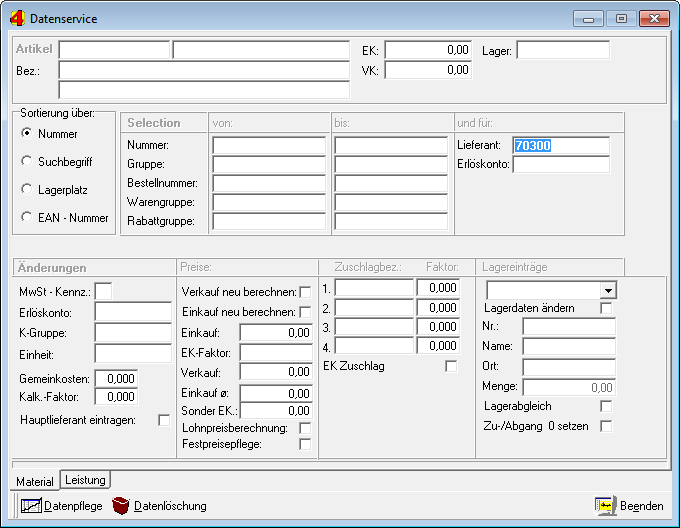The height and width of the screenshot is (528, 680).
Task: Click into the Lieferant field
Action: pyautogui.click(x=560, y=146)
